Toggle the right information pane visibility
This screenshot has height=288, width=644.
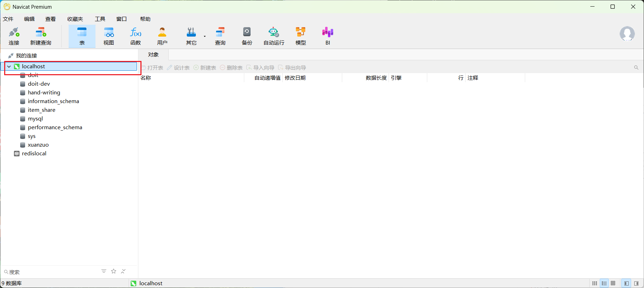[x=636, y=283]
